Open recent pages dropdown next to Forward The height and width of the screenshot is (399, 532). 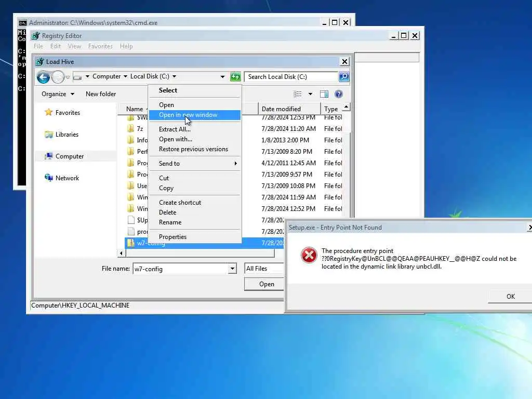[x=68, y=77]
